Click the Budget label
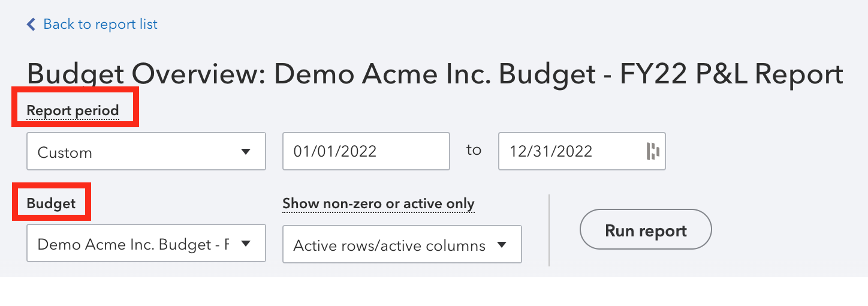Image resolution: width=868 pixels, height=306 pixels. [x=52, y=204]
